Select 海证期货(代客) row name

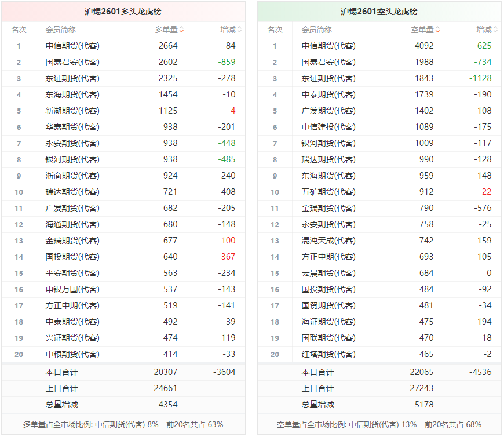328,322
